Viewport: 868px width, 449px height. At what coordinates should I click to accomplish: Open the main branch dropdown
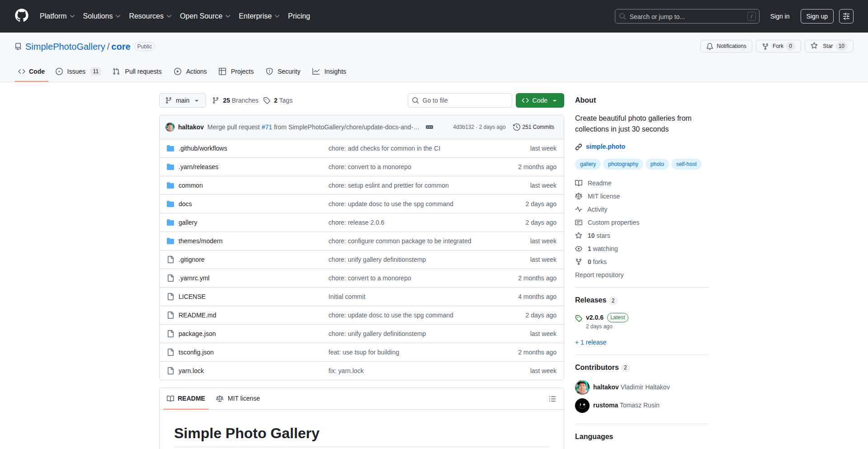[182, 100]
